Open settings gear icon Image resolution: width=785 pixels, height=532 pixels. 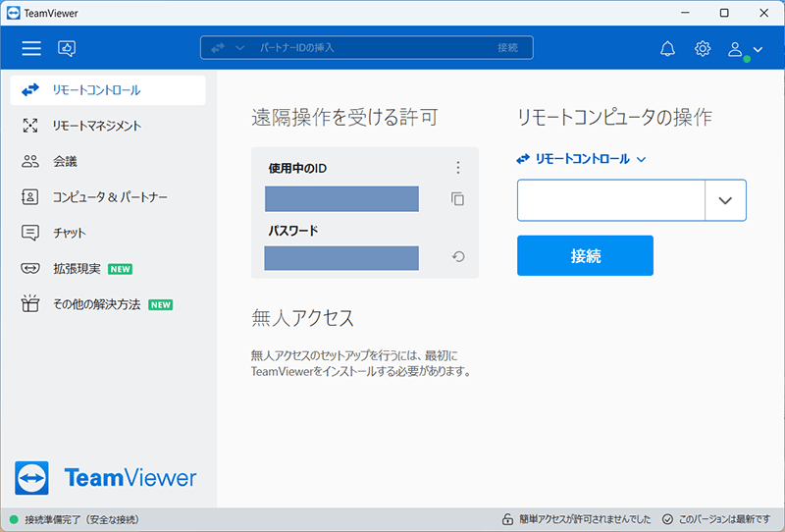(x=703, y=49)
